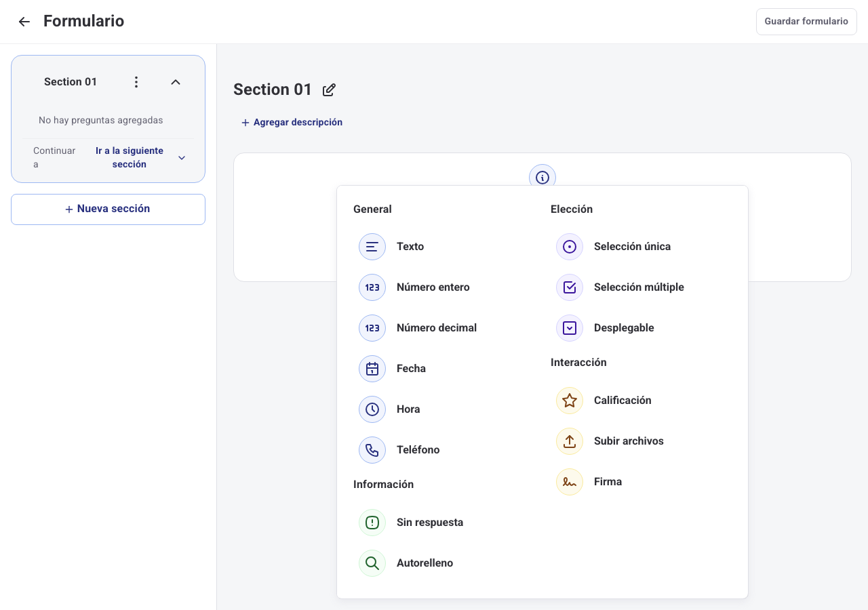Click the Selección múltiple checkbox icon
Image resolution: width=868 pixels, height=610 pixels.
(570, 287)
